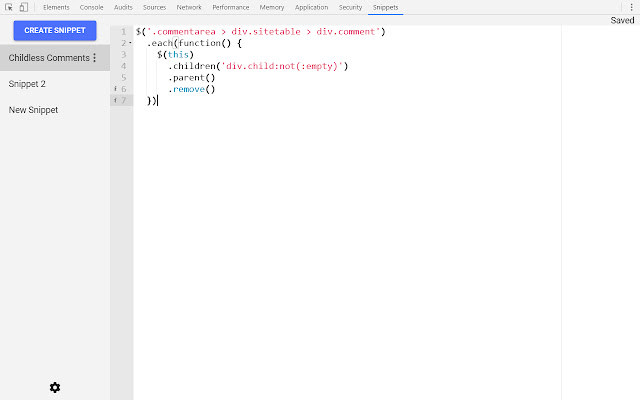Image resolution: width=640 pixels, height=400 pixels.
Task: Toggle the device toolbar icon
Action: pos(24,7)
